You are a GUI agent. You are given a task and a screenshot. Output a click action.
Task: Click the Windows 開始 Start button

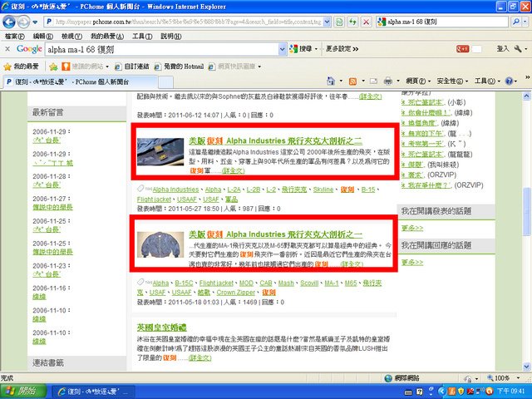pyautogui.click(x=23, y=392)
